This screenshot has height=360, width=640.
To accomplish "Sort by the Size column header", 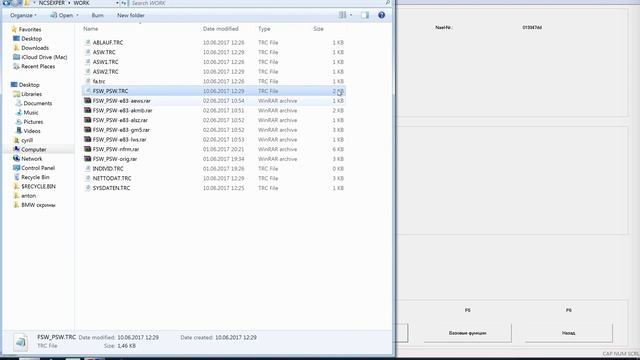I will (x=318, y=29).
